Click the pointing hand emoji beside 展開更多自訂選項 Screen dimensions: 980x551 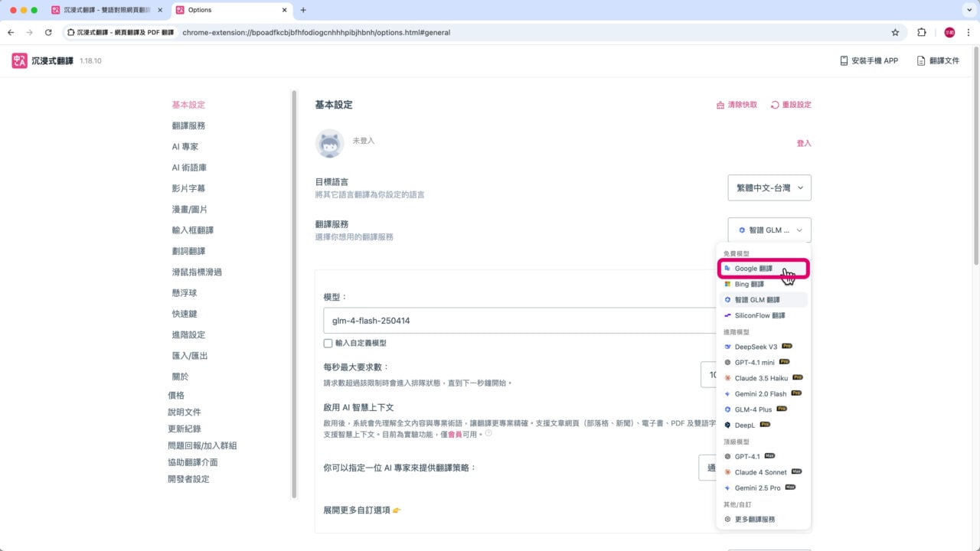397,510
